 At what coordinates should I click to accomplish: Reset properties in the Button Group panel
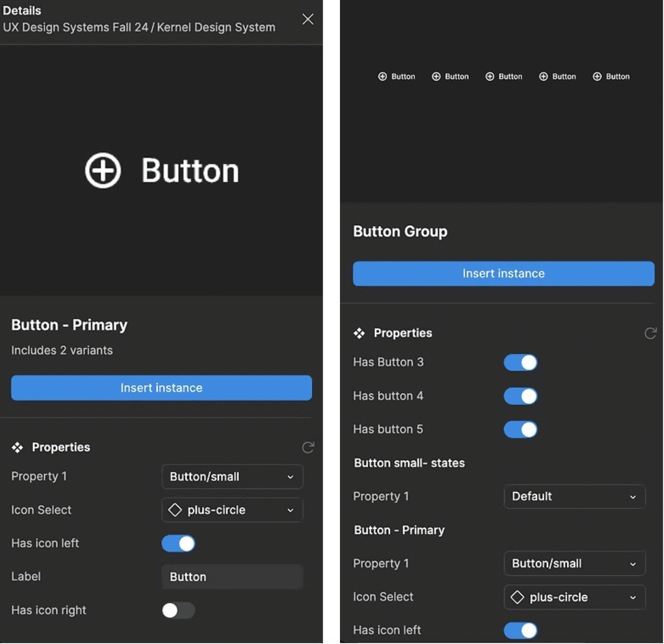tap(650, 333)
